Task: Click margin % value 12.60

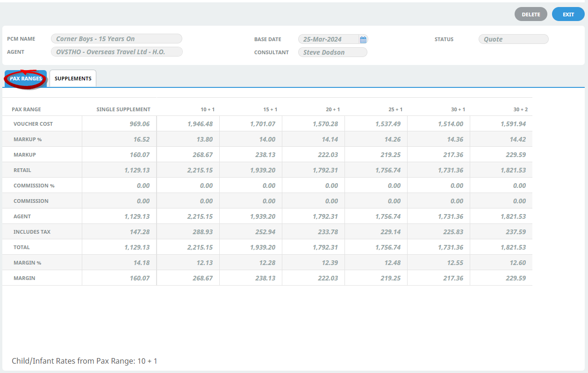Action: click(517, 263)
